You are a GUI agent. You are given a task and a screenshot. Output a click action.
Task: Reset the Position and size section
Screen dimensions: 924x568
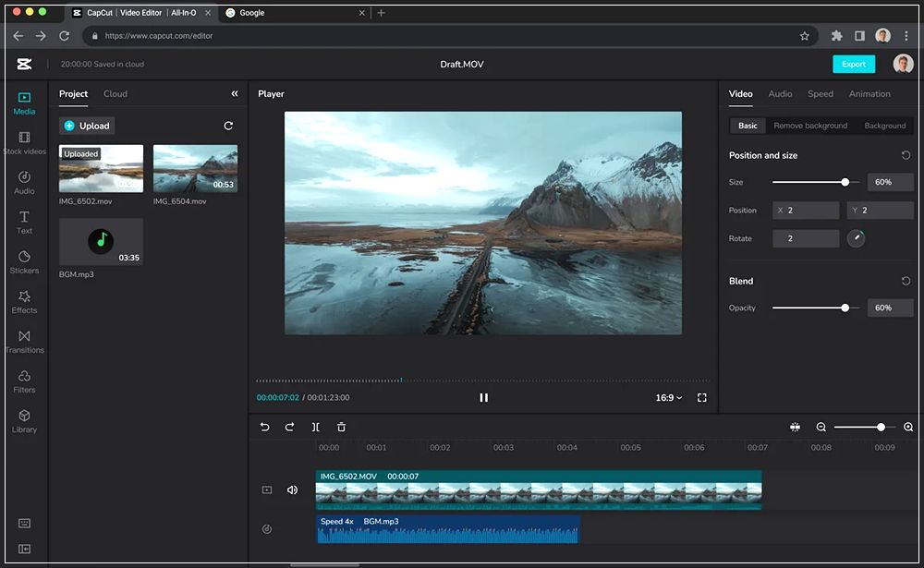click(x=906, y=155)
